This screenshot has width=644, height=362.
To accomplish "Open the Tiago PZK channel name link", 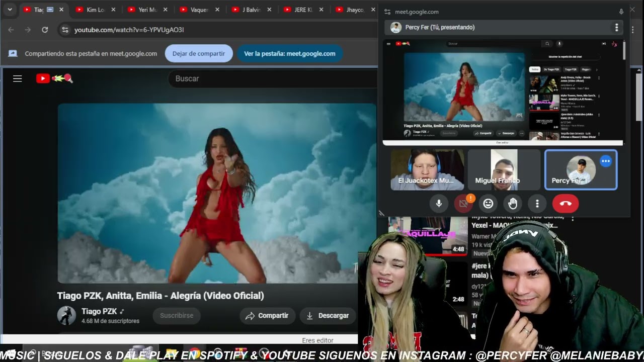I will click(x=99, y=311).
